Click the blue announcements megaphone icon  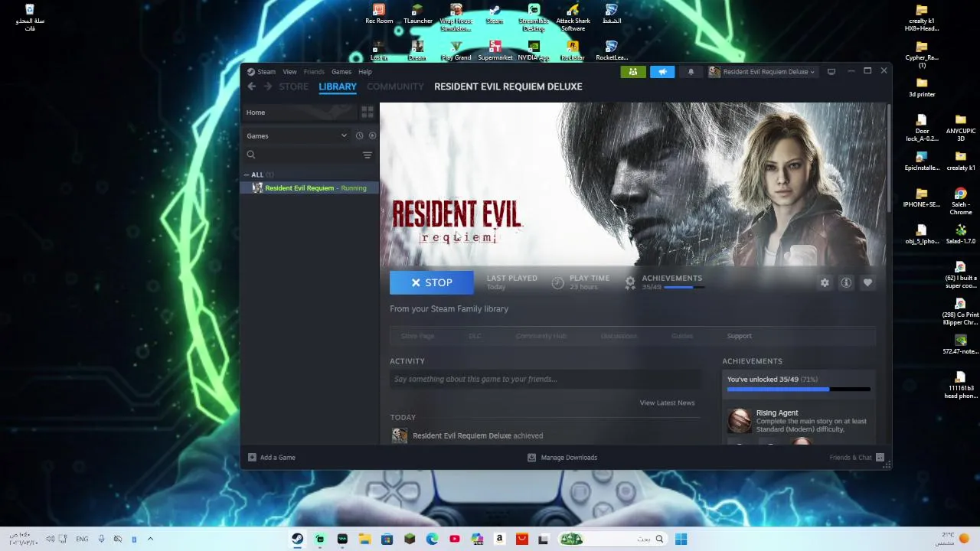tap(662, 72)
